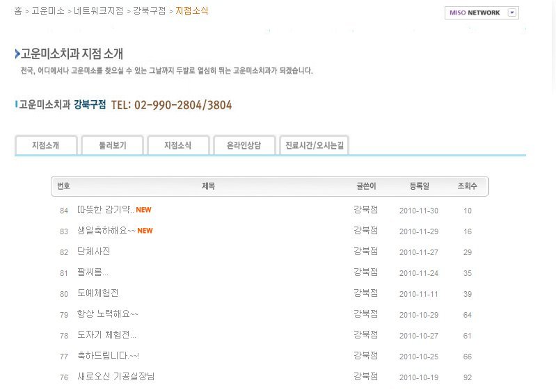Click date 2010-11-29
Screen dimensions: 556x392
[419, 231]
